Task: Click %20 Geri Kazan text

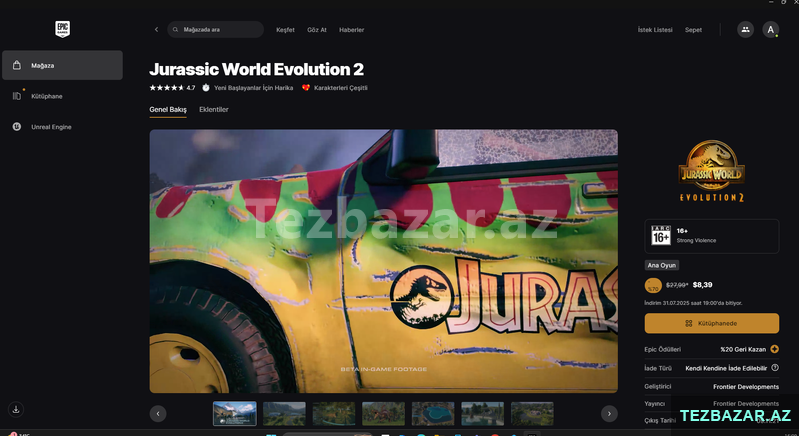Action: (743, 349)
